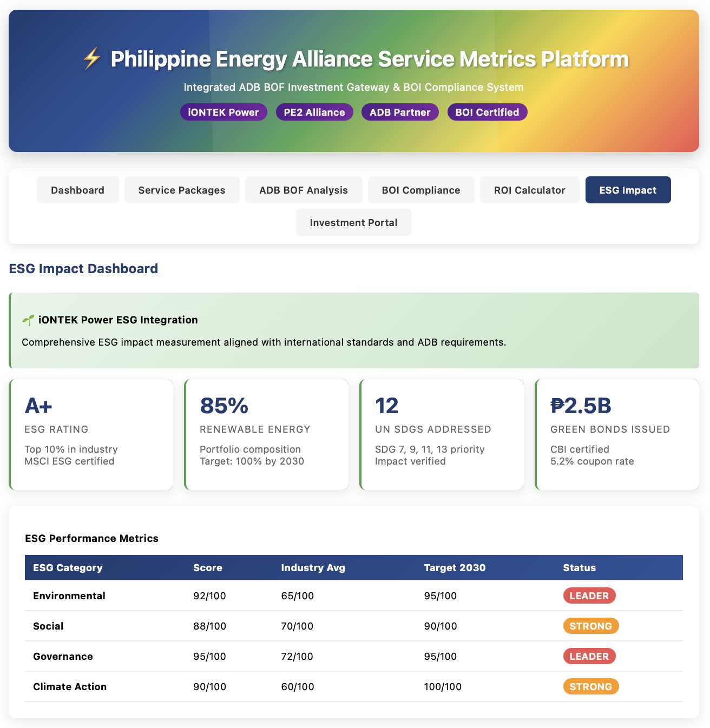Click the A+ ESG Rating card
Viewport: 710px width, 728px height.
(91, 434)
